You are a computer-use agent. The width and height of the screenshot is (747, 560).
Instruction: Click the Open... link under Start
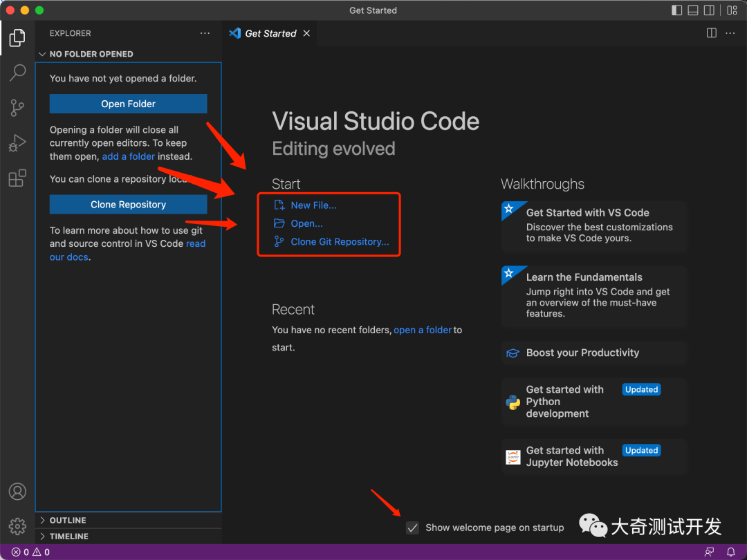307,223
